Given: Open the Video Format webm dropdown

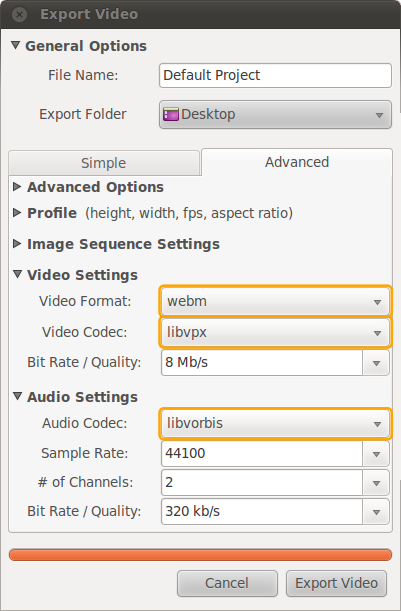Looking at the screenshot, I should pos(275,301).
